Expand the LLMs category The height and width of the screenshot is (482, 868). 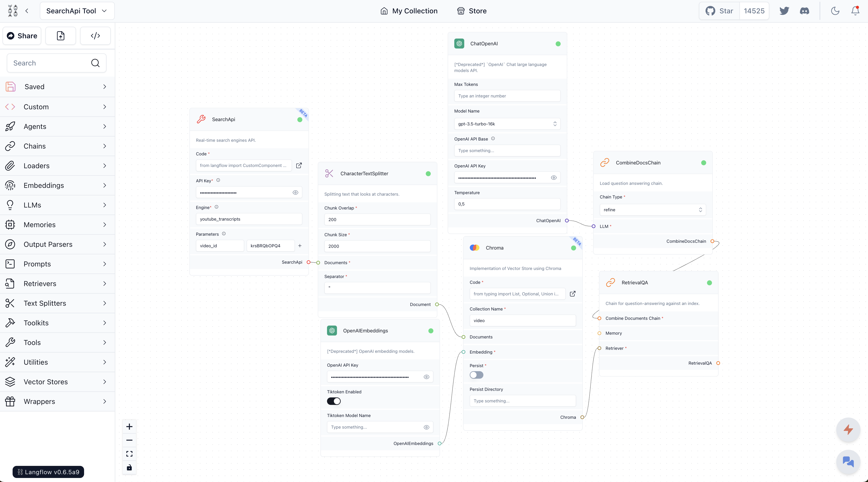57,205
